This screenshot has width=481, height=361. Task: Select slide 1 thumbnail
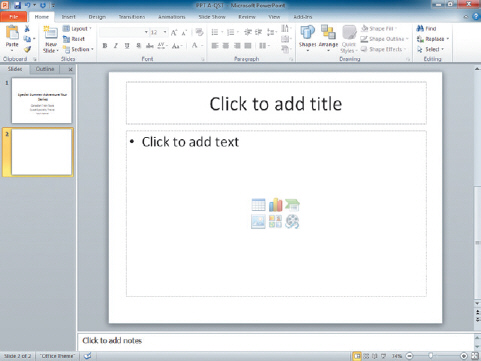pyautogui.click(x=42, y=101)
